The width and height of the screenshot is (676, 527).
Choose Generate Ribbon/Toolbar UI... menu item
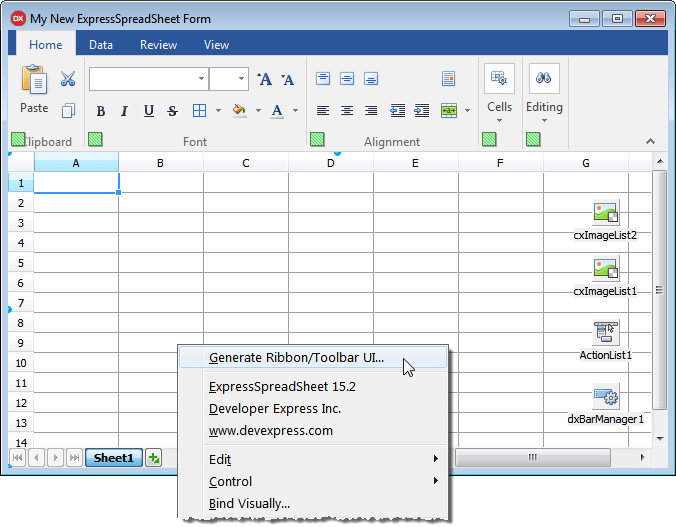[296, 358]
